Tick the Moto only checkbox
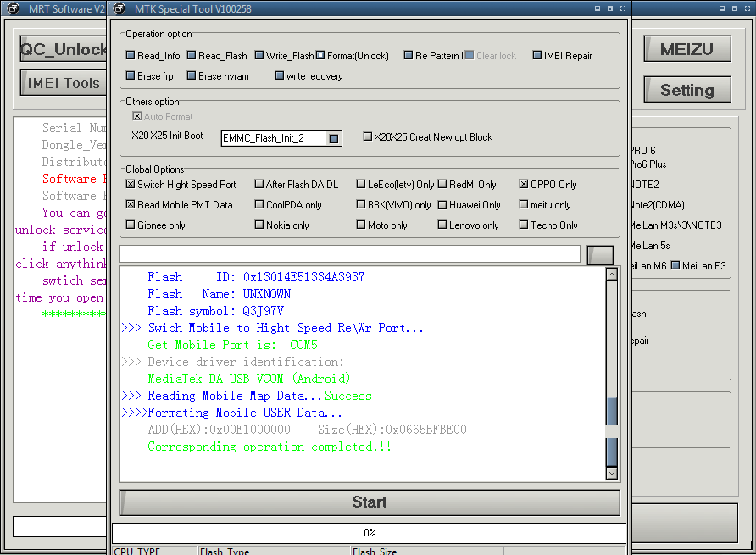This screenshot has height=555, width=756. 361,225
